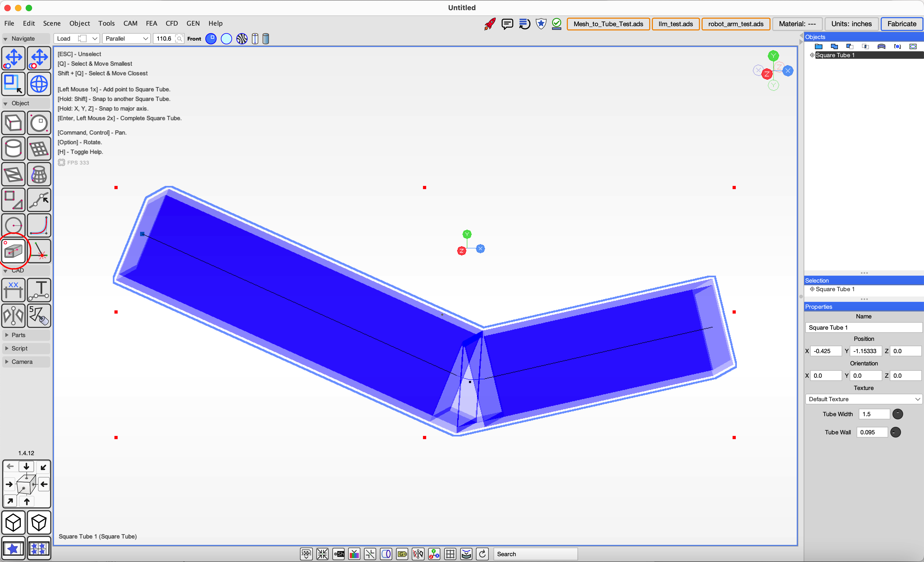This screenshot has height=562, width=924.
Task: Click the XYZ axes icon in bottom bar
Action: [434, 554]
